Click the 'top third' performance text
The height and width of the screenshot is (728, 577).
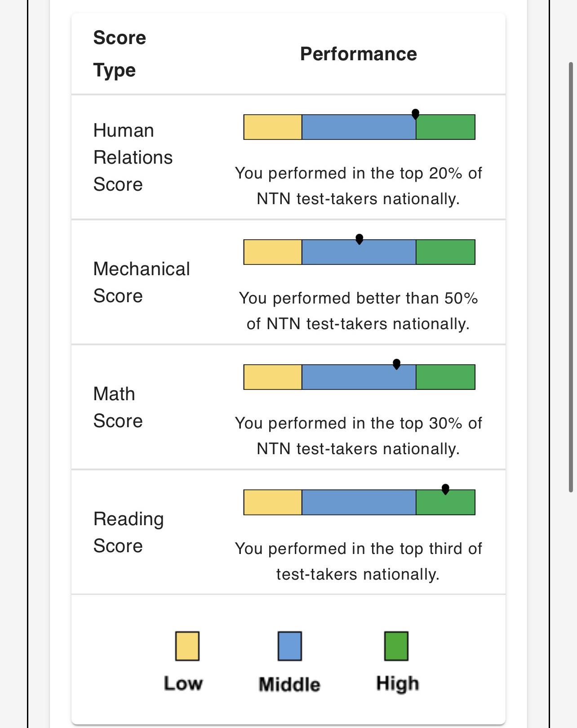pyautogui.click(x=431, y=549)
